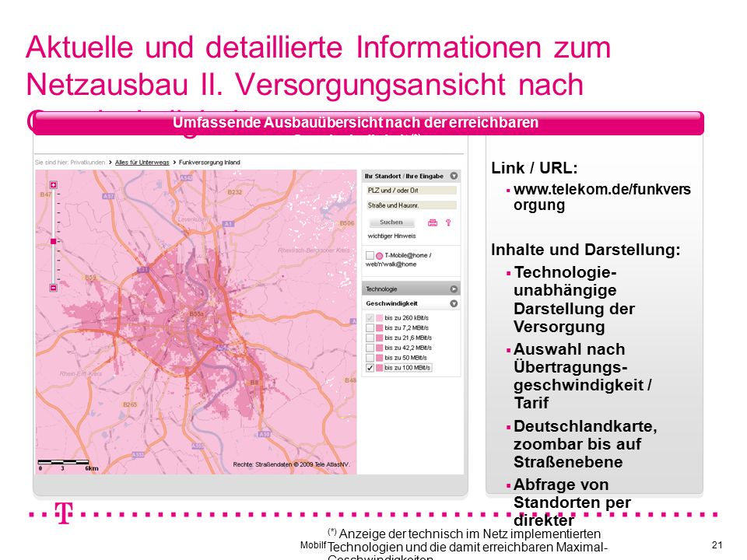Click the T-Mobile@home pink circle icon
The width and height of the screenshot is (747, 560).
[379, 256]
